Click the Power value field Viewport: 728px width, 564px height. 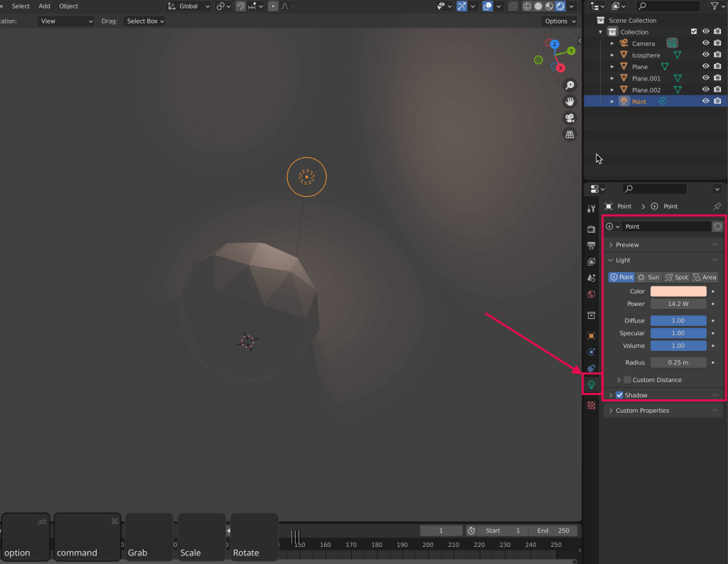tap(678, 304)
